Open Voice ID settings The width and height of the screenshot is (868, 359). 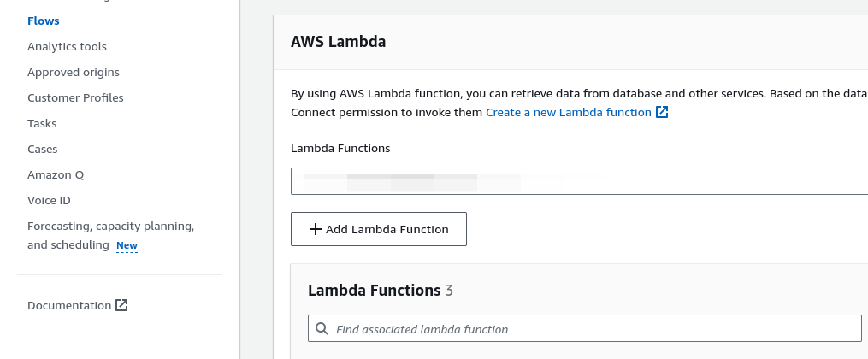click(x=49, y=200)
